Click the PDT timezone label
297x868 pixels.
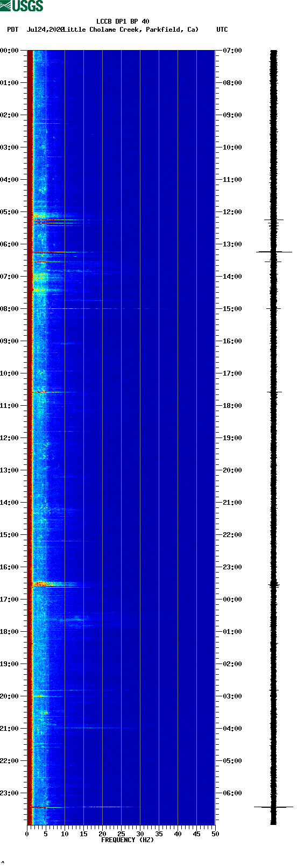(13, 30)
